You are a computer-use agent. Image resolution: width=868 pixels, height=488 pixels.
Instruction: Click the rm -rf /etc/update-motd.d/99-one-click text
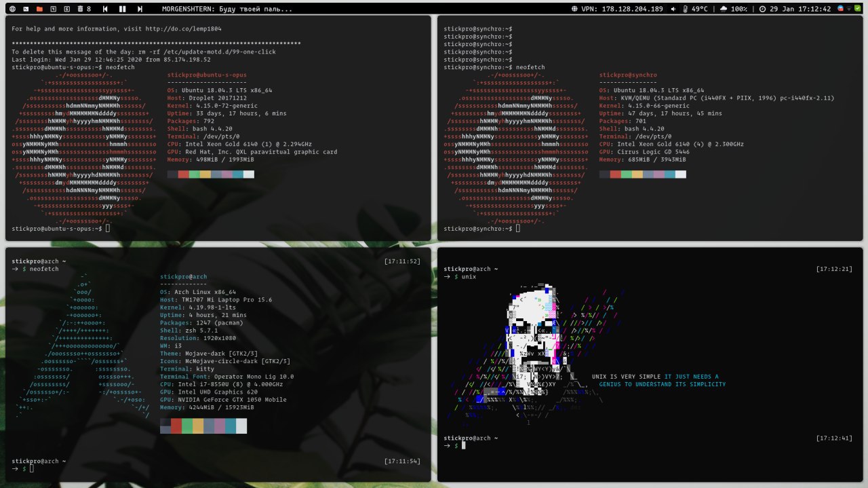pos(206,52)
